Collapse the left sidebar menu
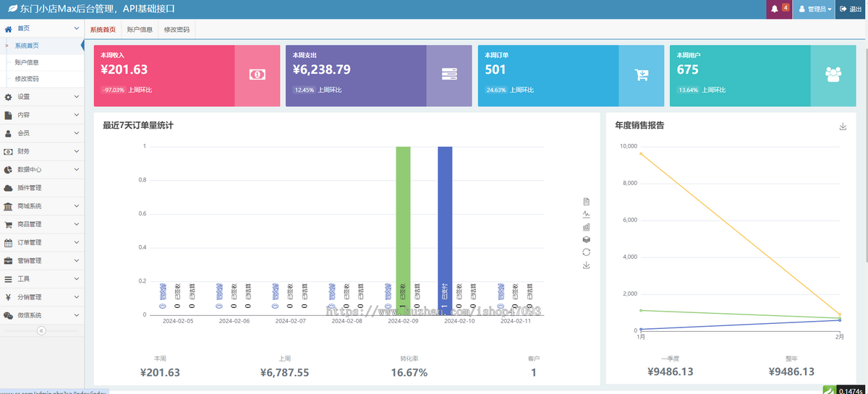 pos(41,330)
